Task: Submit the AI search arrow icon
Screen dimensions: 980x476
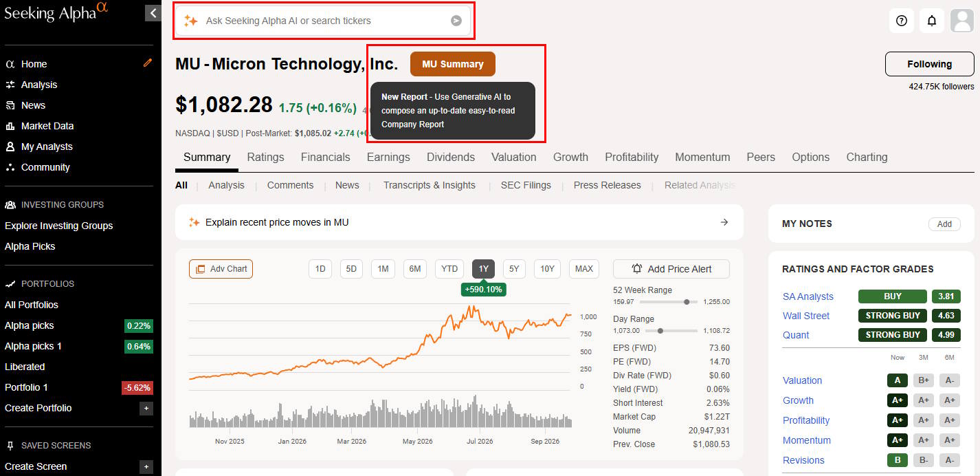Action: tap(456, 21)
